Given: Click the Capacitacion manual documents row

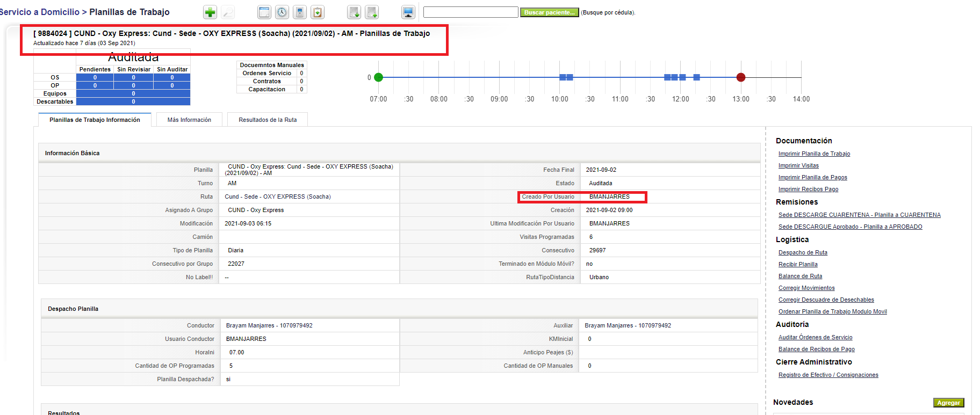Looking at the screenshot, I should pyautogui.click(x=272, y=89).
